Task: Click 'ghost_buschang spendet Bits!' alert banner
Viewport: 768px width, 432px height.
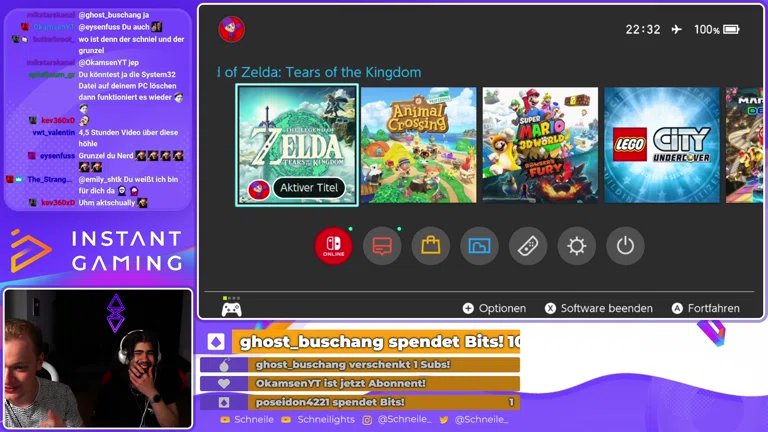Action: pyautogui.click(x=376, y=341)
